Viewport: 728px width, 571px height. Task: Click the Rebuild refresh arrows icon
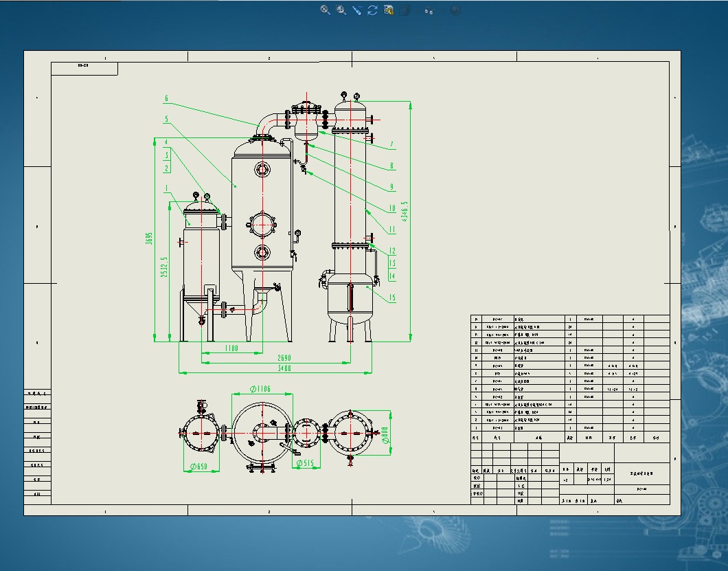tap(373, 10)
